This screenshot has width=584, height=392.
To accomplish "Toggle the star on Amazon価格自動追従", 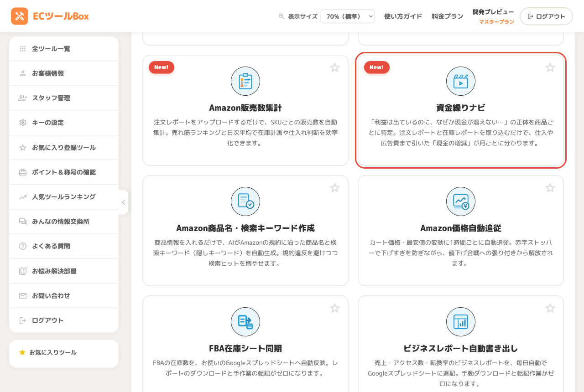I will click(x=550, y=188).
